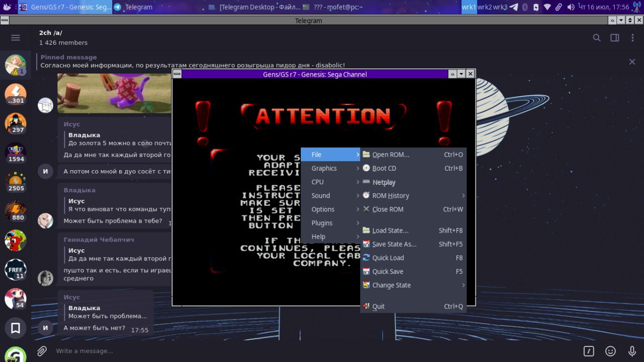Open the pinned message text
The image size is (644, 362).
pyautogui.click(x=193, y=65)
